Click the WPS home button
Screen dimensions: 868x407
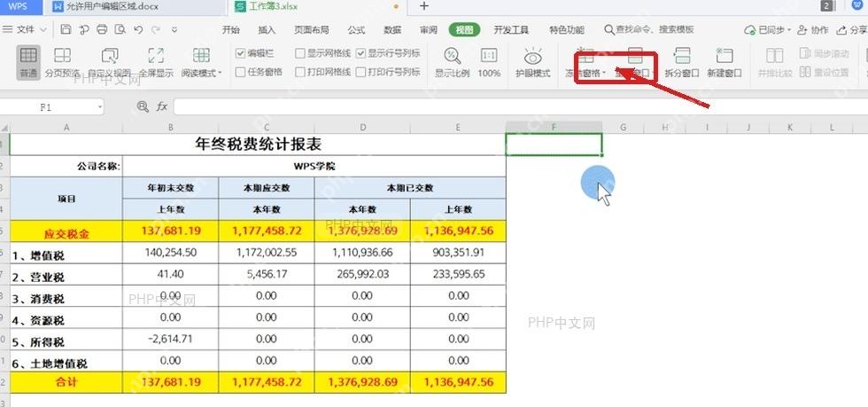(17, 7)
